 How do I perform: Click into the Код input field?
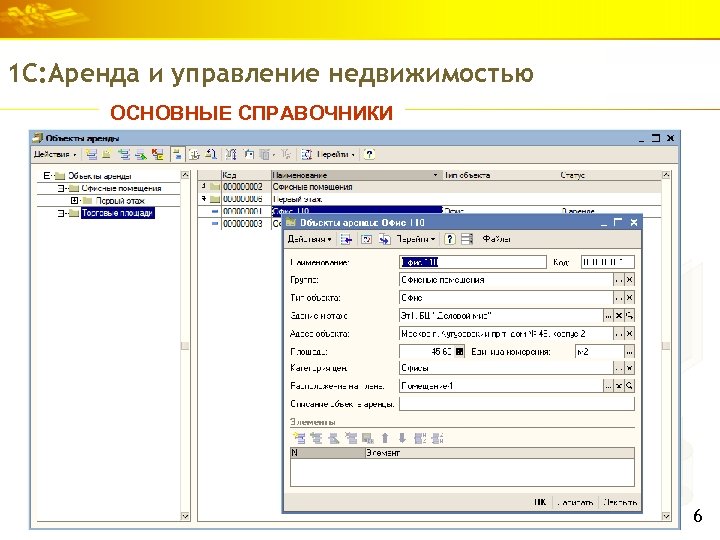[x=608, y=262]
